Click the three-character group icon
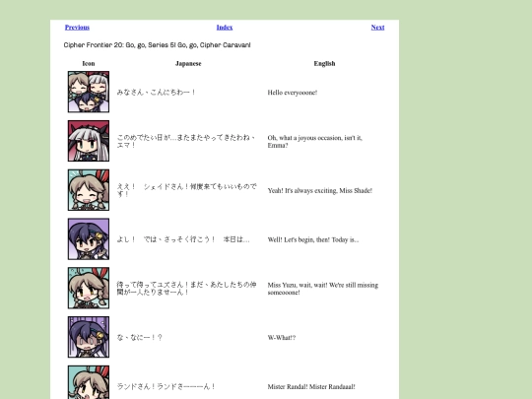532x399 pixels. (x=89, y=92)
